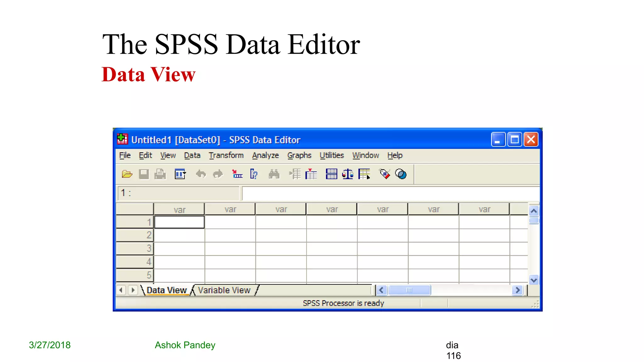
Task: Click the last full var column header
Action: (x=484, y=209)
